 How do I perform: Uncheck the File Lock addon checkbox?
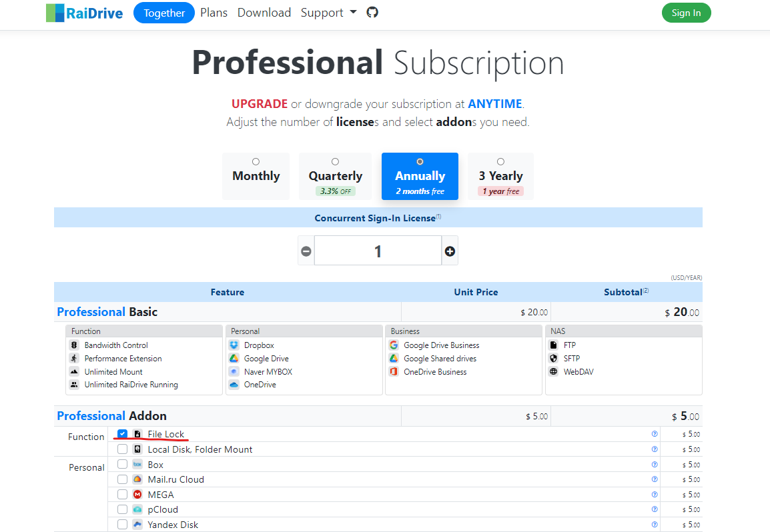tap(122, 433)
